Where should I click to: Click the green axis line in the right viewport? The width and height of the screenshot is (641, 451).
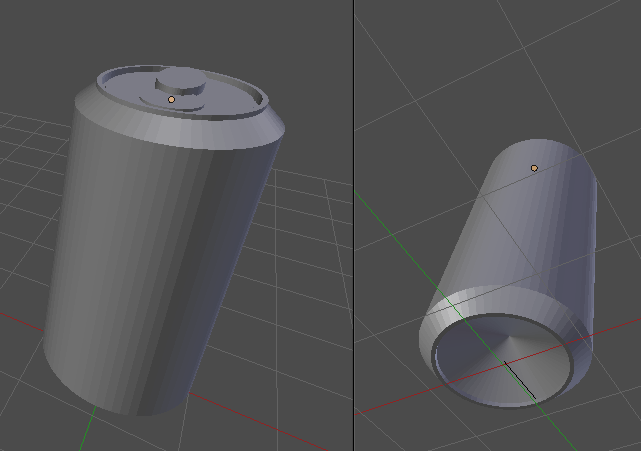click(392, 235)
